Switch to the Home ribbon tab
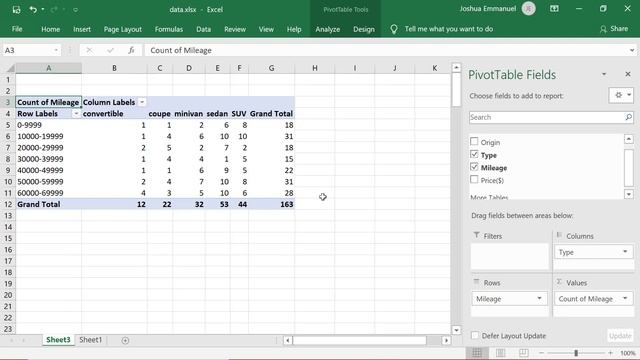 [51, 29]
